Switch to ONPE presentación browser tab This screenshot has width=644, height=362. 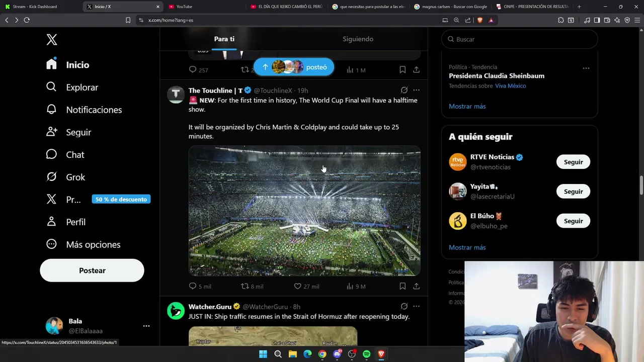click(532, 7)
